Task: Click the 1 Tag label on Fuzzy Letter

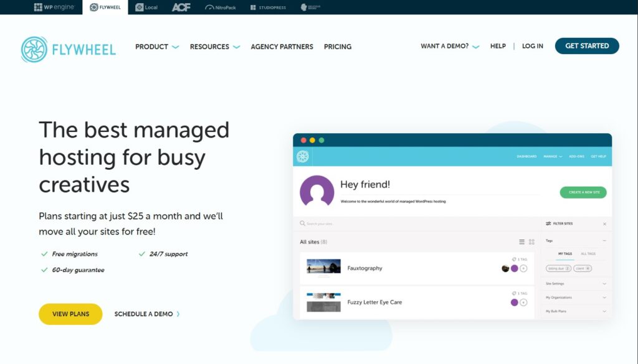Action: coord(520,293)
